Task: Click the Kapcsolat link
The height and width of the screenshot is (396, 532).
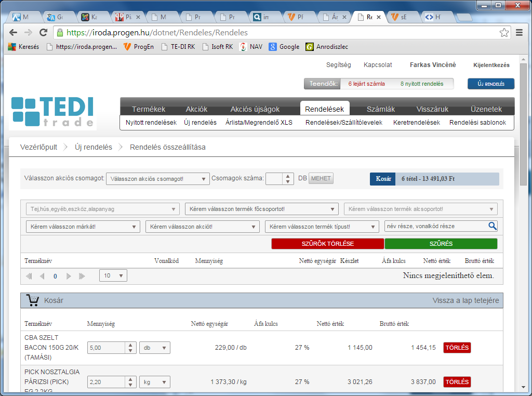Action: tap(378, 65)
